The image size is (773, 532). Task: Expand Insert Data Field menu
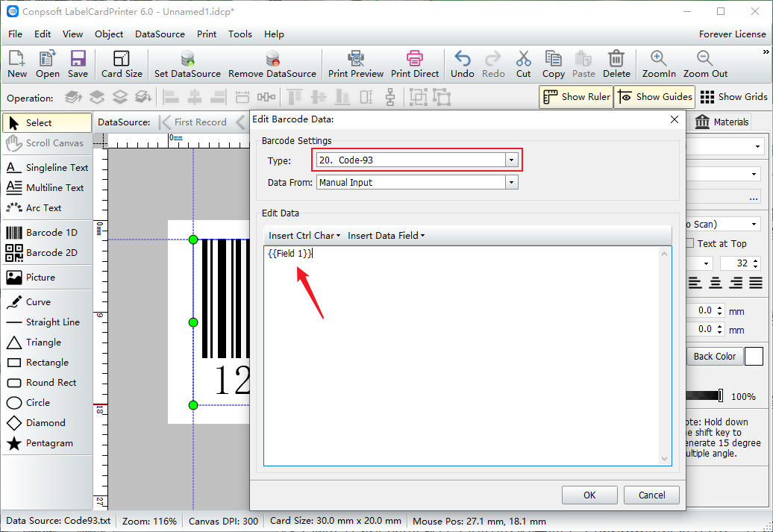point(386,236)
